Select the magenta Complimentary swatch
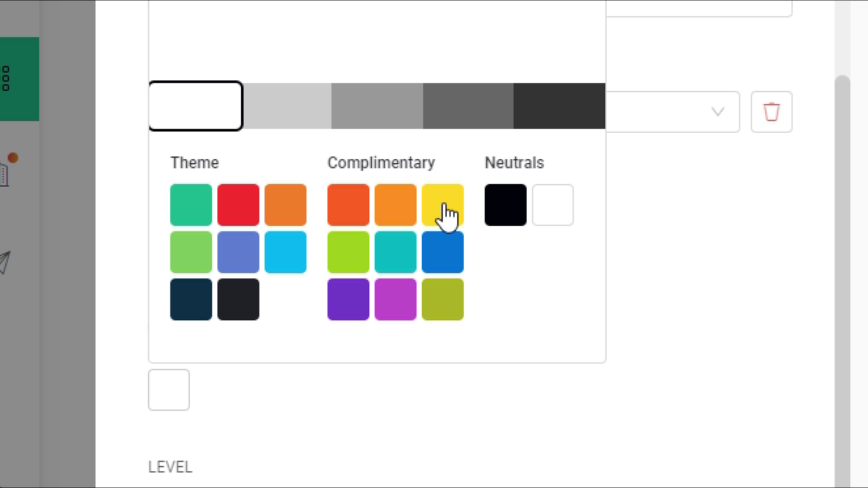Image resolution: width=868 pixels, height=488 pixels. click(x=395, y=299)
